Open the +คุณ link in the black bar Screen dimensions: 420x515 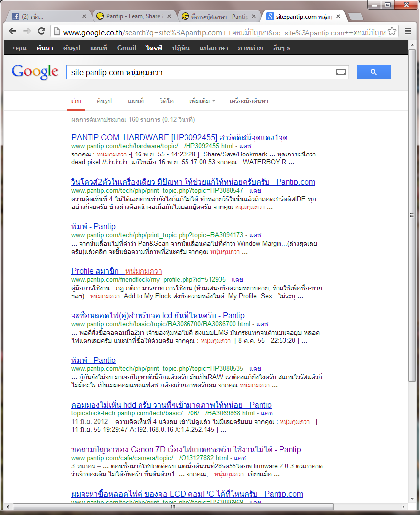point(19,48)
